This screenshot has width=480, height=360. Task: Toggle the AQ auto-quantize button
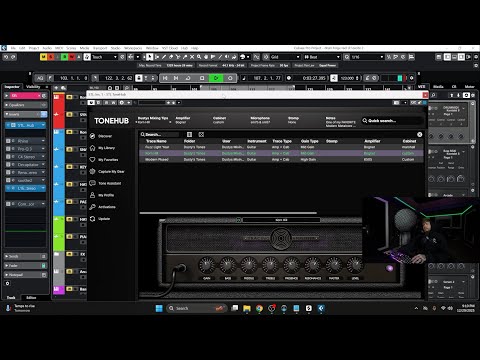pyautogui.click(x=40, y=78)
